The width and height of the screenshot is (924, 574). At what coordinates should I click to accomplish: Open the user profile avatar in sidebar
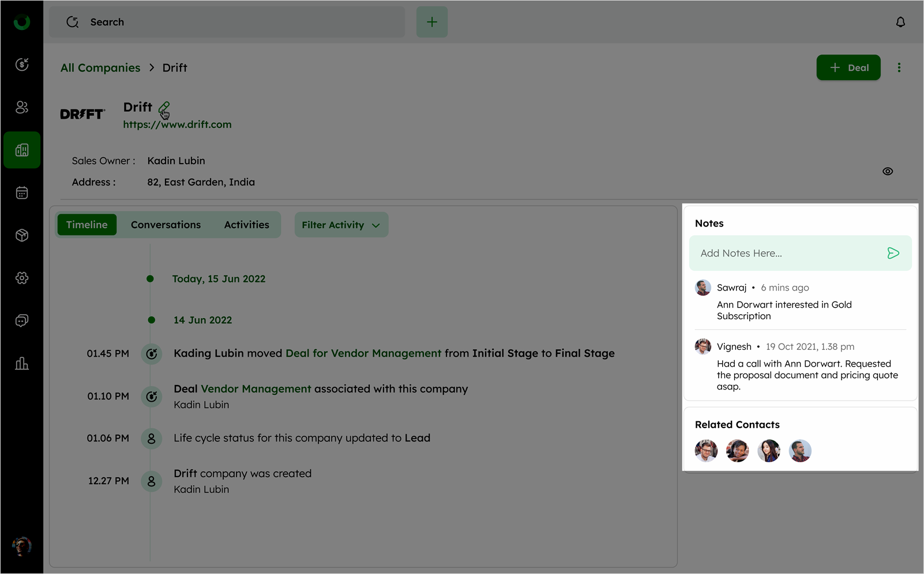[x=22, y=546]
